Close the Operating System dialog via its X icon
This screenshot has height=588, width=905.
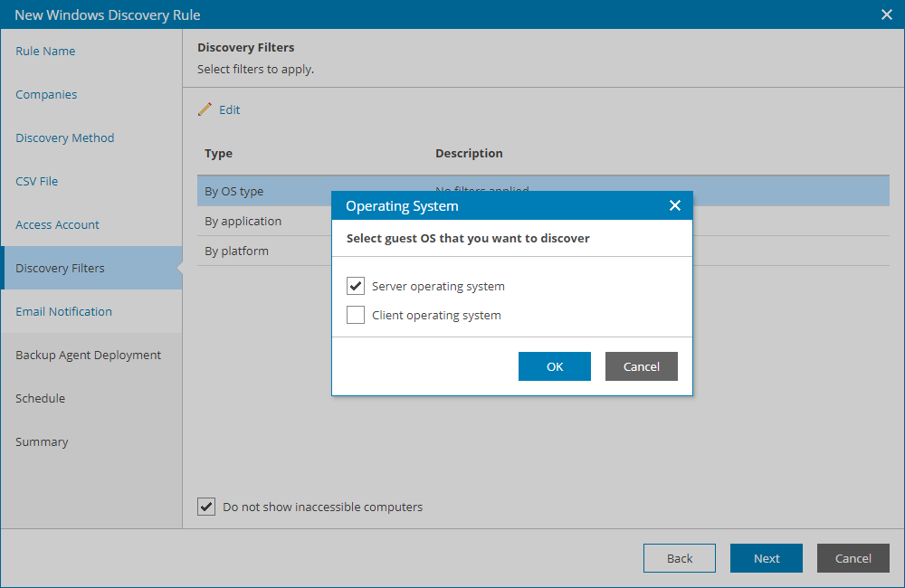click(x=675, y=205)
